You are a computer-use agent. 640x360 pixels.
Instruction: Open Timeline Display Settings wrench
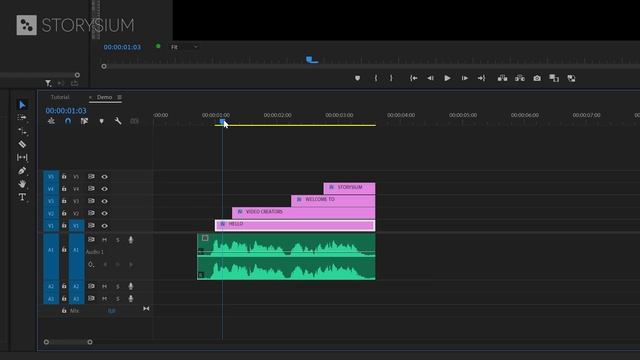tap(118, 121)
